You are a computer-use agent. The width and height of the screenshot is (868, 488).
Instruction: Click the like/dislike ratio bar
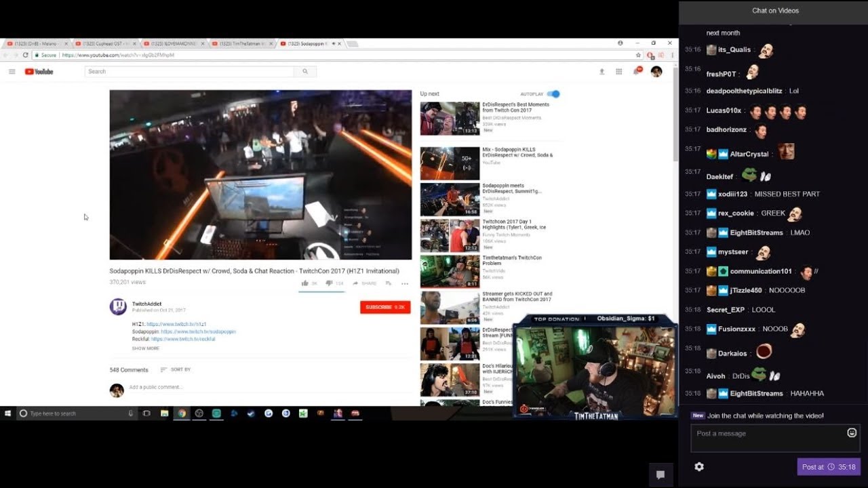tap(322, 291)
